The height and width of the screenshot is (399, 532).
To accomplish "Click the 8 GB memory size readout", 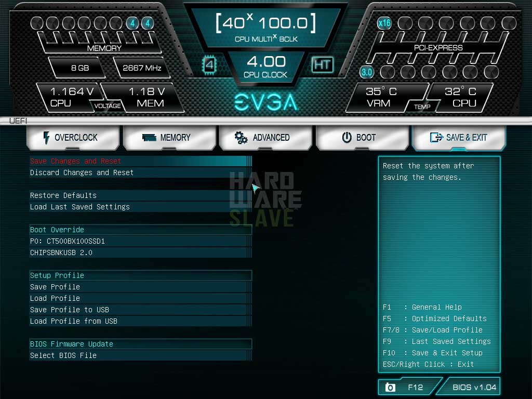I will point(78,68).
